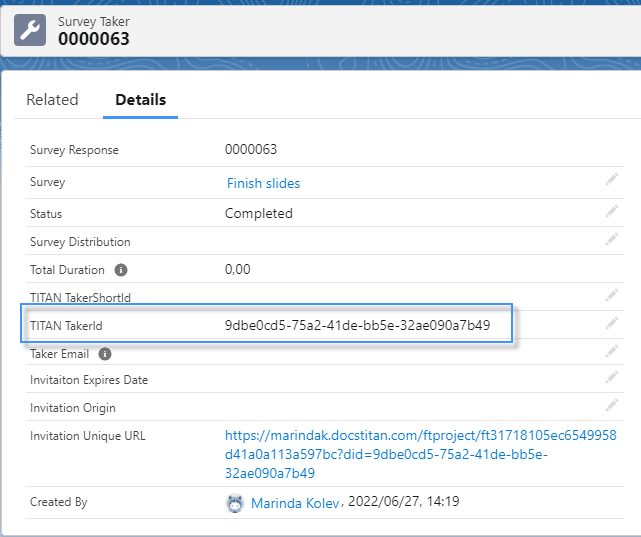Edit the Survey field via pencil icon

coord(612,180)
